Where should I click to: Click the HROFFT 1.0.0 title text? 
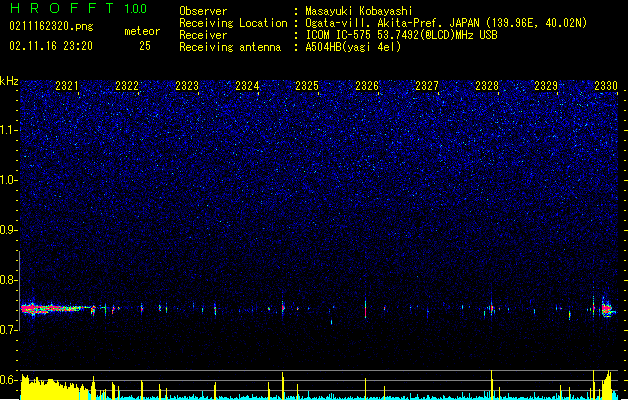79,8
